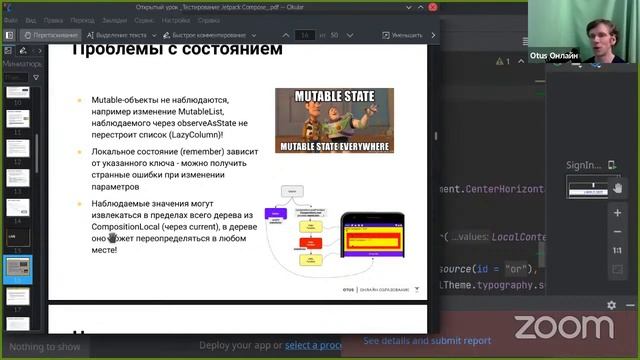Set preview zoom to 1:1
This screenshot has width=640, height=360.
pyautogui.click(x=617, y=250)
